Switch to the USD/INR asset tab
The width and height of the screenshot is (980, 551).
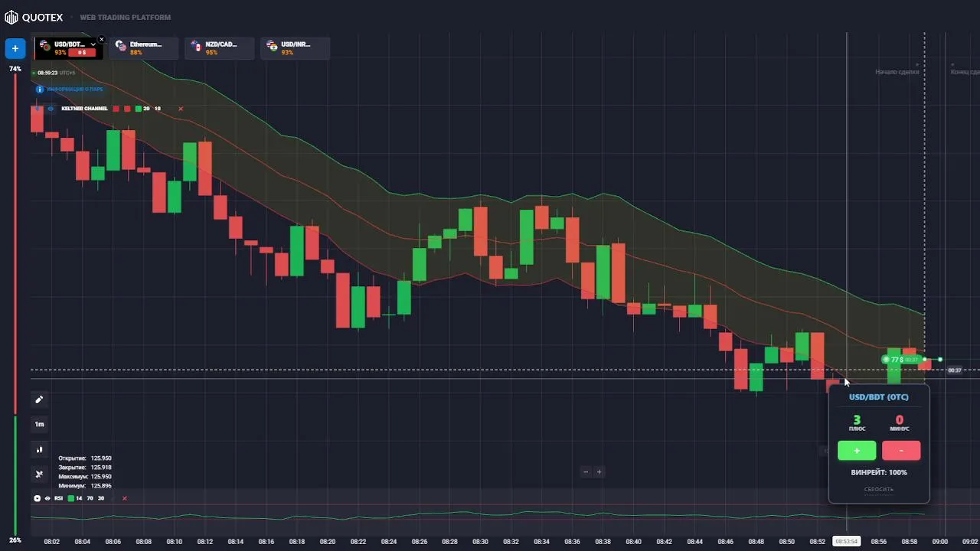(296, 48)
